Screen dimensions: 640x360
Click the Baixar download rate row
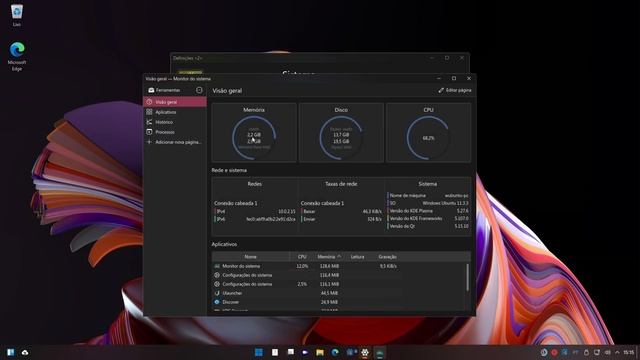[x=341, y=211]
